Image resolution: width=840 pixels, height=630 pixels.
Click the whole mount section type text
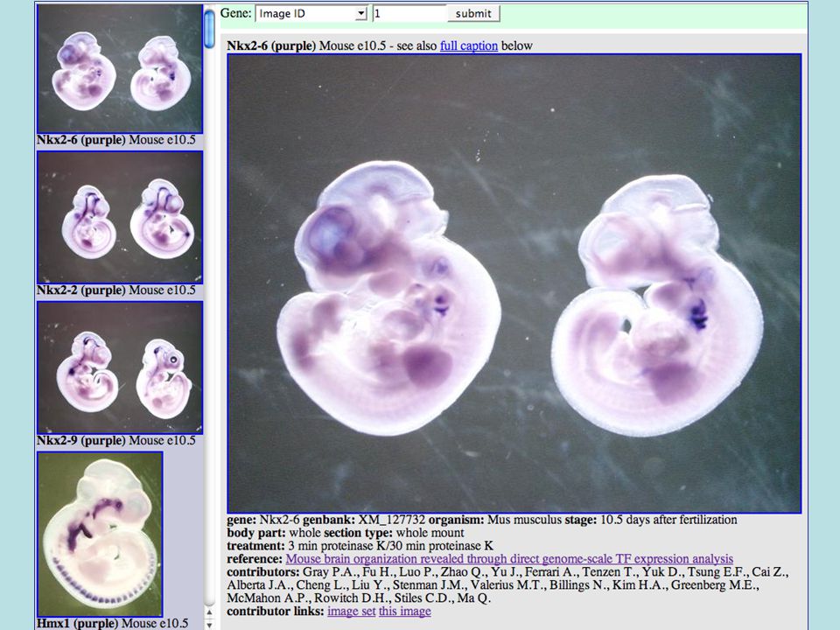(430, 533)
